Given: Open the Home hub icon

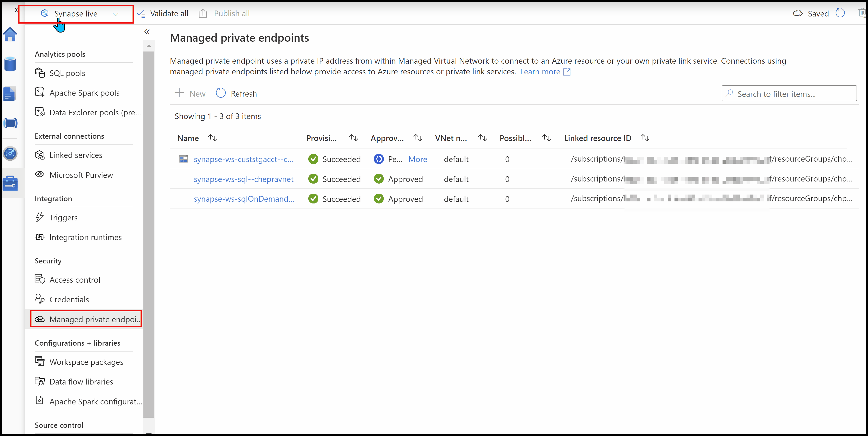Looking at the screenshot, I should coord(11,34).
